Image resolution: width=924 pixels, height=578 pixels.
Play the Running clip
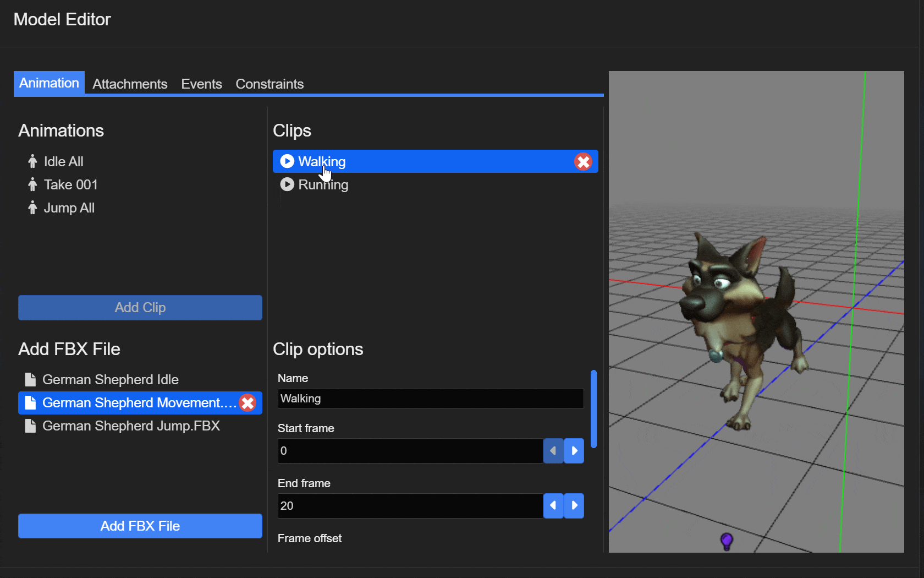[287, 184]
